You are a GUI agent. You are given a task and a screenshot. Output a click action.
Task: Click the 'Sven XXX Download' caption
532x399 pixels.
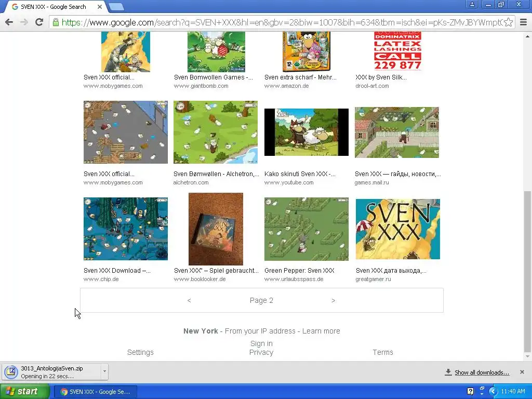pos(117,271)
